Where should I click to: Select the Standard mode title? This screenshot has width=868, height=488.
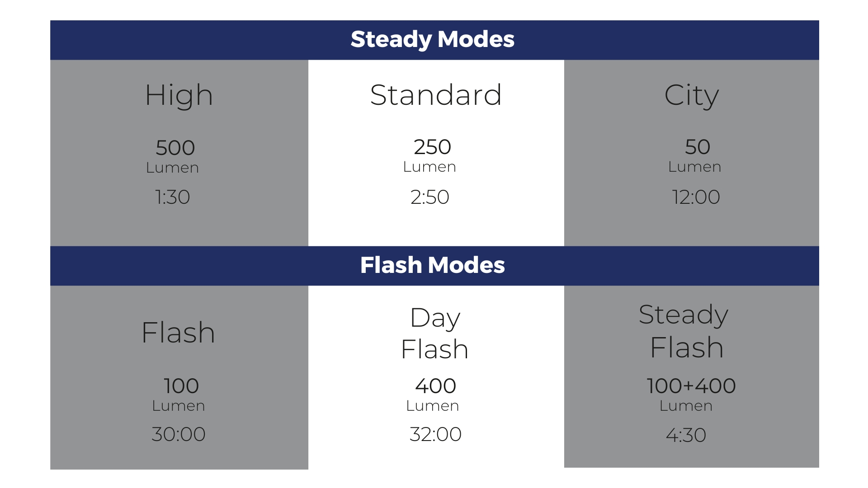[x=436, y=95]
